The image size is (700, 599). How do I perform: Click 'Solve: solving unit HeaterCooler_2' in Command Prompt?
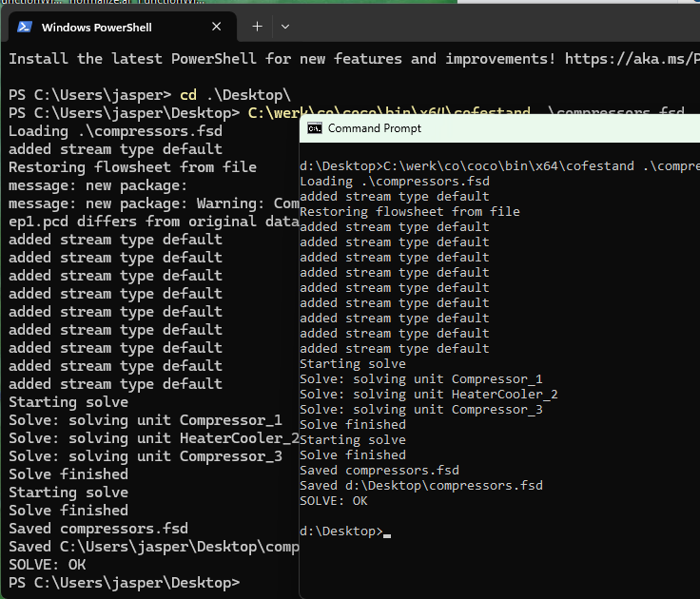(428, 395)
